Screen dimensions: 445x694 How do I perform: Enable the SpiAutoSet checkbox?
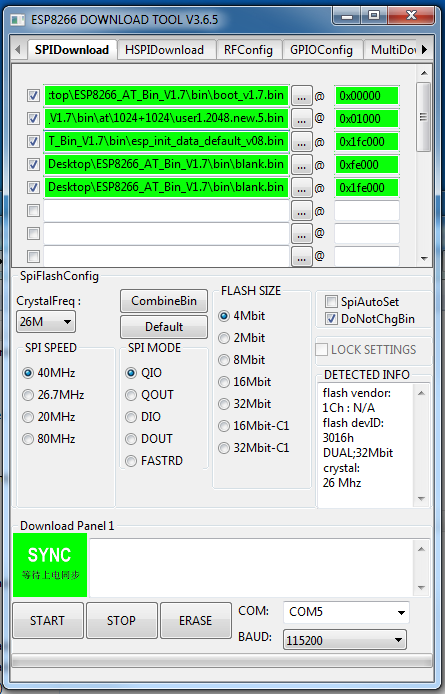[331, 302]
